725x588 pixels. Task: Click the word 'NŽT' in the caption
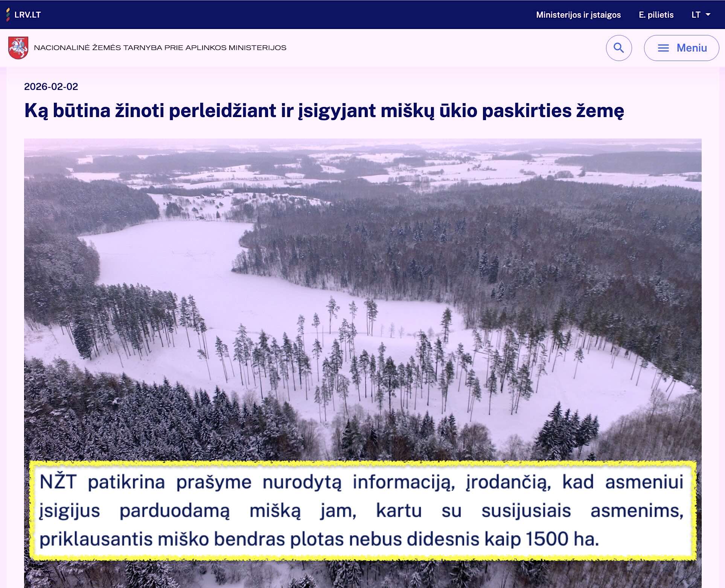coord(58,482)
